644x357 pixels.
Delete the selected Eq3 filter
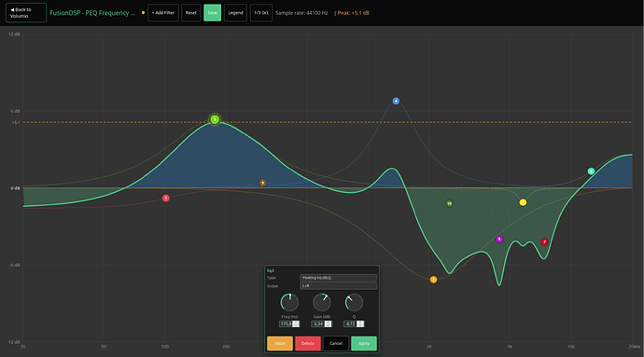308,343
